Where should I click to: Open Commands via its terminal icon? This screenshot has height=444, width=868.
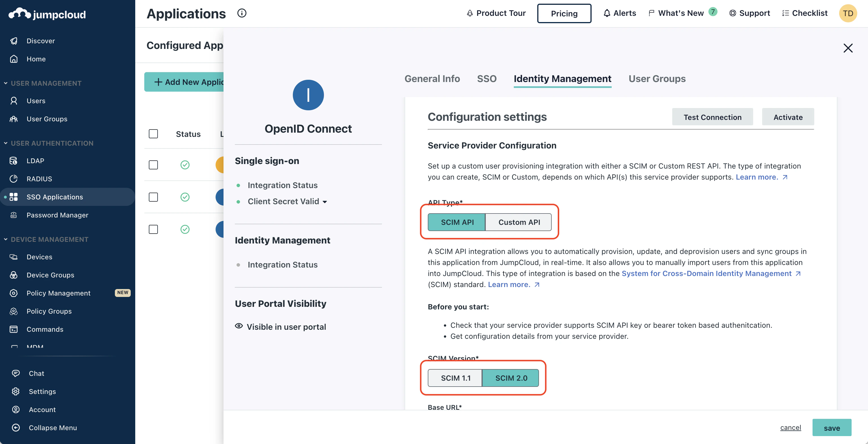coord(14,329)
